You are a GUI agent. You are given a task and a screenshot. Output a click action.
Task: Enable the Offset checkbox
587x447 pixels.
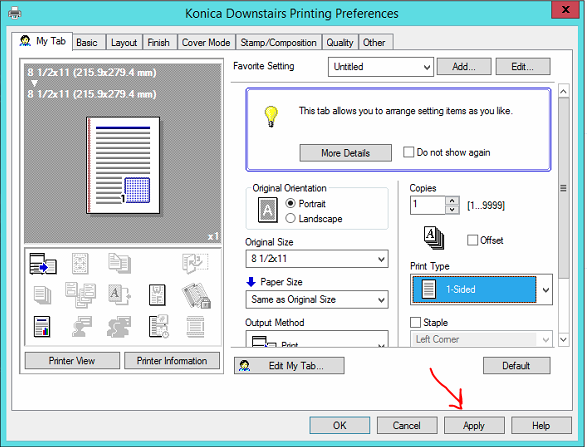(472, 240)
